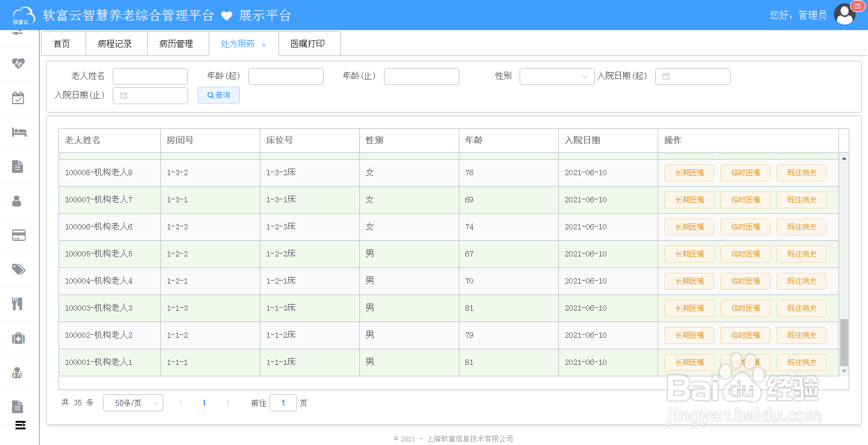Open 长期医嘱 for 机构老人4
Viewport: 868px width, 445px height.
tap(689, 281)
